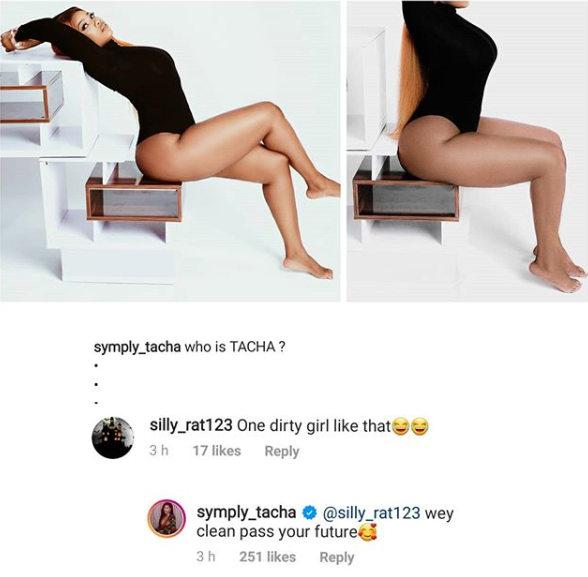Click the caption text 'who is TACHA ?'
The height and width of the screenshot is (577, 588).
coord(235,347)
